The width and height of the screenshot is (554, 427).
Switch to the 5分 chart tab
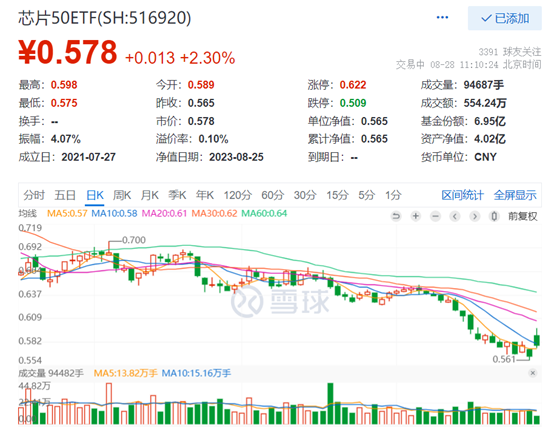(366, 195)
